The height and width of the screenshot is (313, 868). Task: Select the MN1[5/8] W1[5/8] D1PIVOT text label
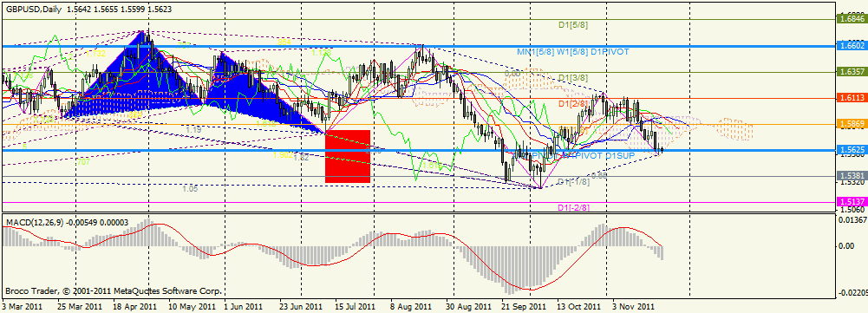coord(573,51)
